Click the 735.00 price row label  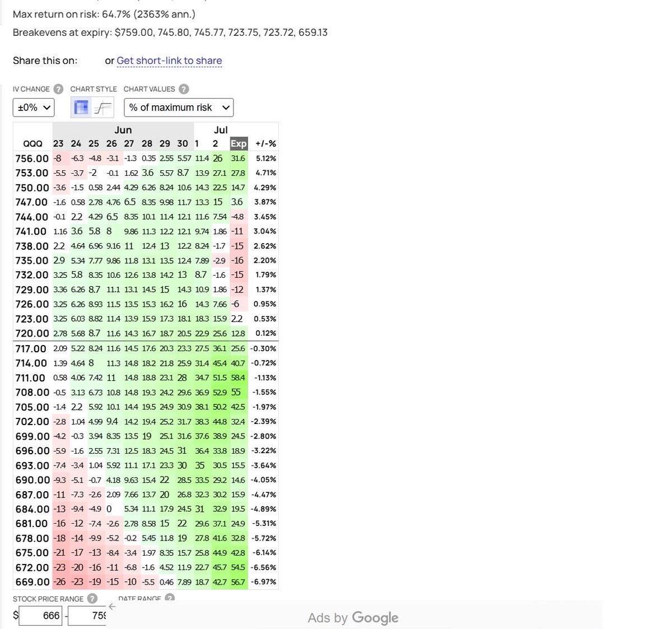[32, 260]
